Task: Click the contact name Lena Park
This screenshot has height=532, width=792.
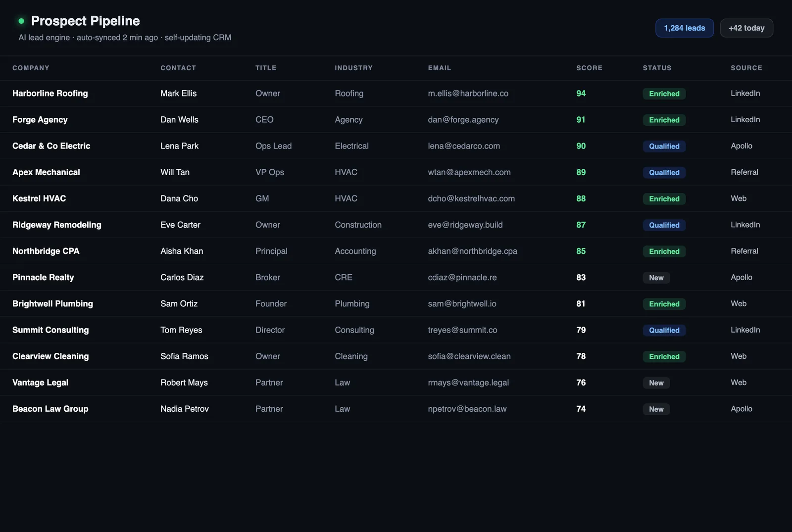Action: [x=179, y=146]
